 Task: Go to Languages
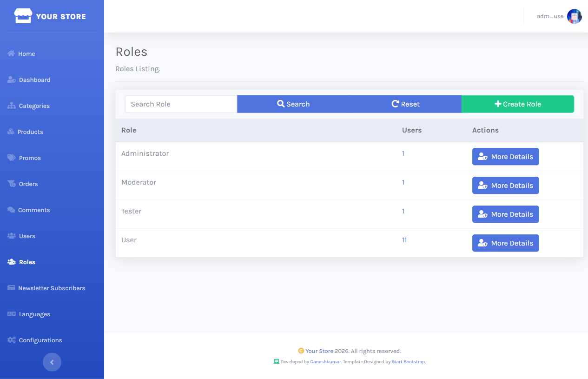52,314
